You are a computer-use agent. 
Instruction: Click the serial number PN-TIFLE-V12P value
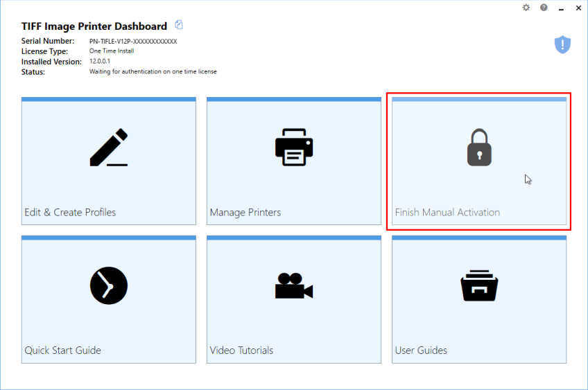tap(133, 41)
